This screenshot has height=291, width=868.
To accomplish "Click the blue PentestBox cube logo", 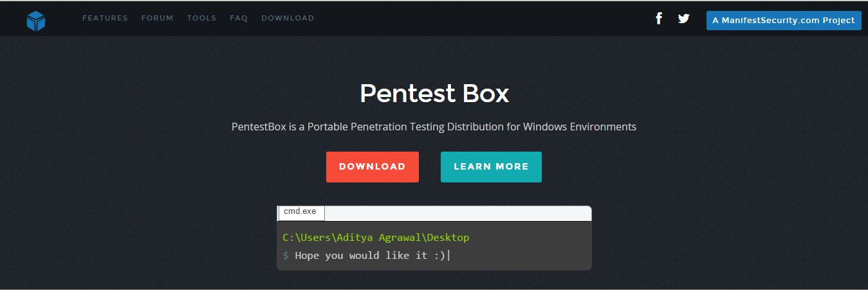I will click(x=36, y=21).
